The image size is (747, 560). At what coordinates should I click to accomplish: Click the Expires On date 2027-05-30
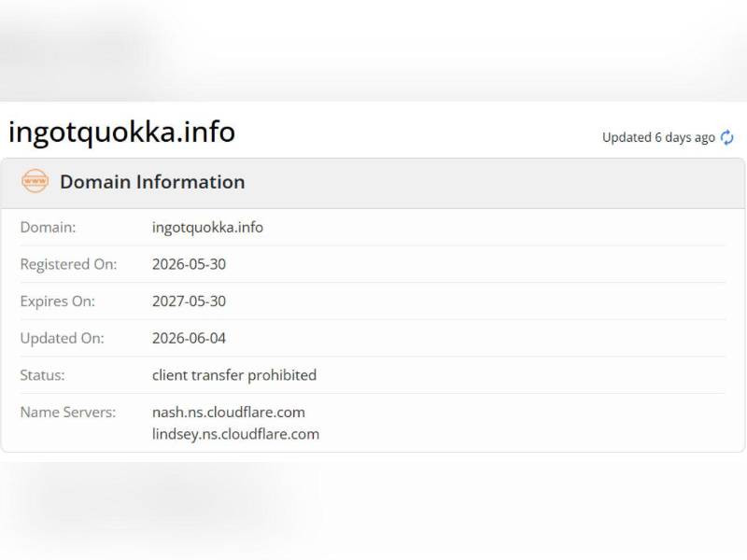pos(190,301)
